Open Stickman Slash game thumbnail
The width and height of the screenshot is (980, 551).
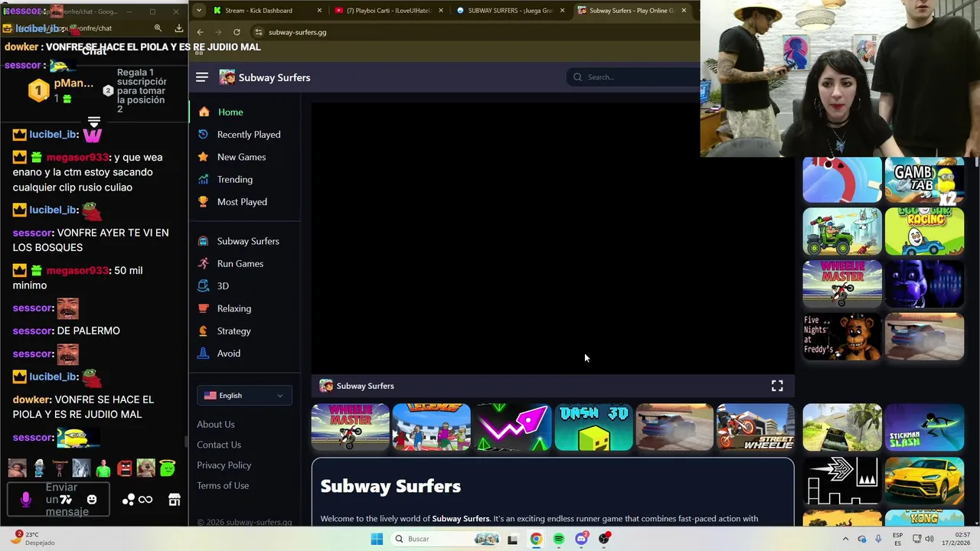point(924,427)
